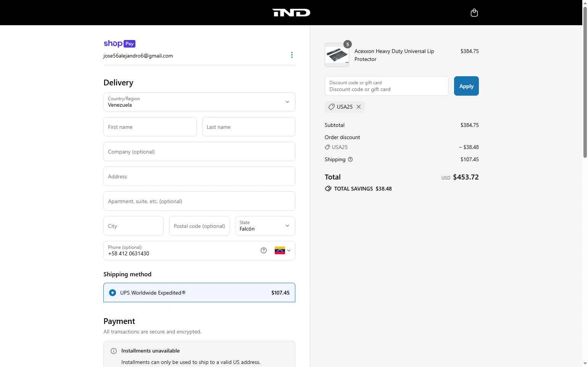Click the Acexxon Heavy Duty Universal Lip Protector name

pos(394,55)
